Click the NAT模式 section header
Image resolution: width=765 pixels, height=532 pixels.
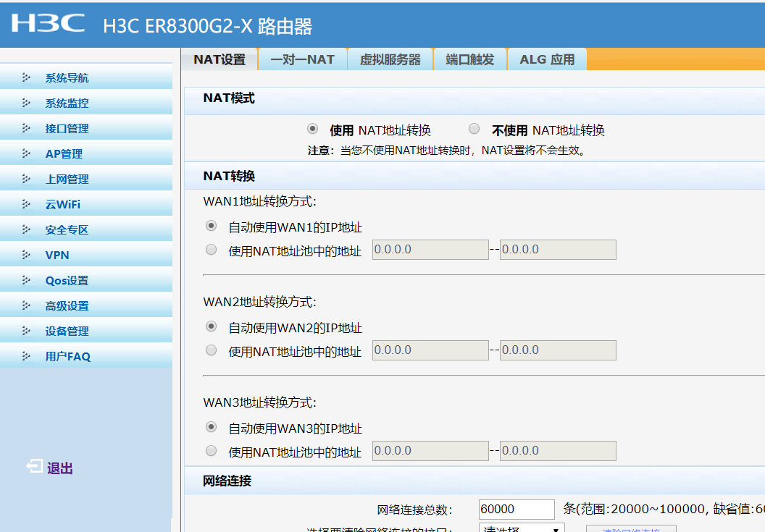pos(229,98)
